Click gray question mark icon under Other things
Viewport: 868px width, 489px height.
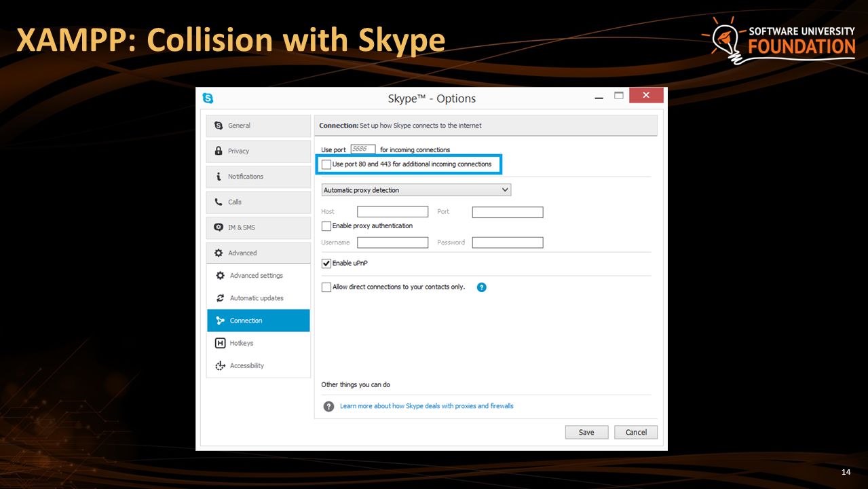(x=329, y=406)
